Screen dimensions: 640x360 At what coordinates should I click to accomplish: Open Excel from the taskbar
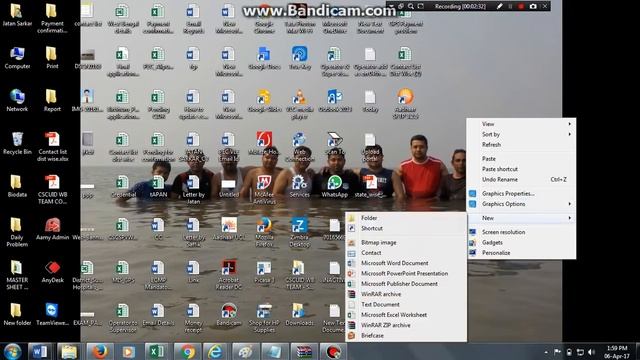click(x=157, y=351)
